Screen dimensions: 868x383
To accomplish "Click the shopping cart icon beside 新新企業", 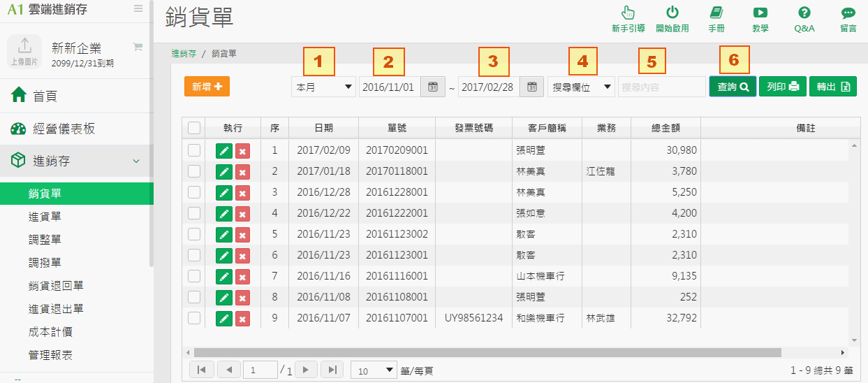I will point(138,47).
